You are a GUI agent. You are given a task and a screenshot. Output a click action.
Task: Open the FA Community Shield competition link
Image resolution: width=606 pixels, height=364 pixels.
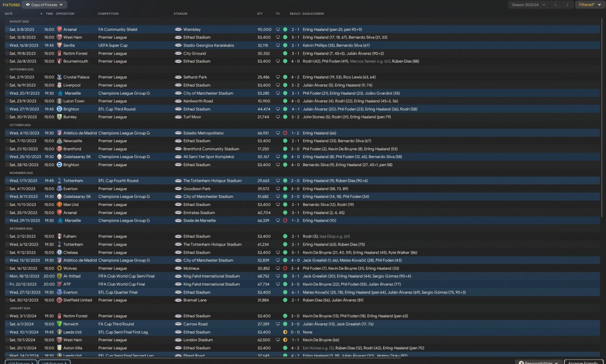(x=117, y=29)
